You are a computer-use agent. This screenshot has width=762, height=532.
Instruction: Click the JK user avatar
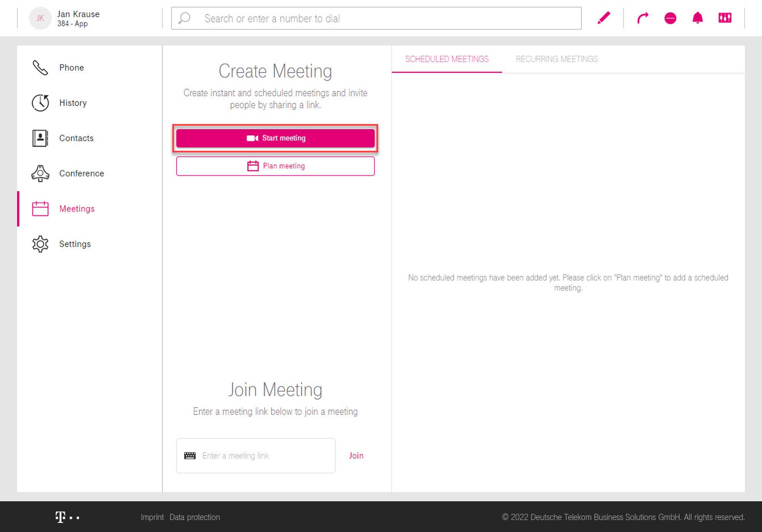pos(40,18)
